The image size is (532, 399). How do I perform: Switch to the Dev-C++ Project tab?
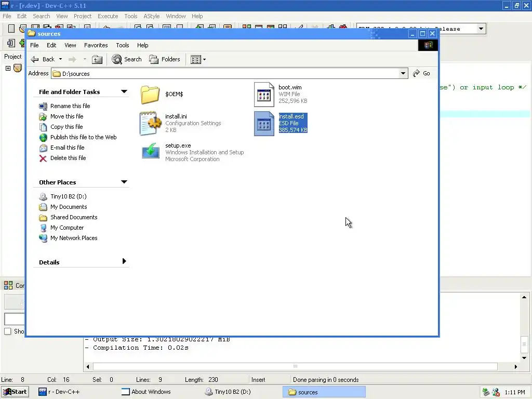click(12, 57)
